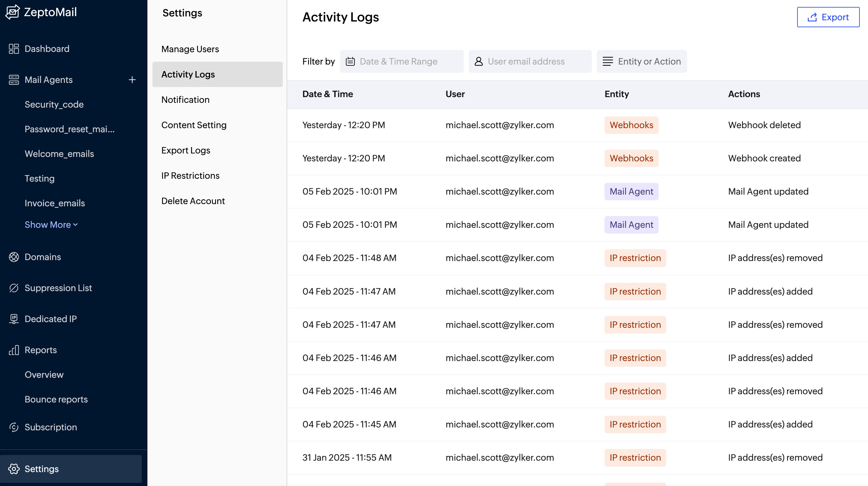Image resolution: width=868 pixels, height=486 pixels.
Task: Open the Date & Time Range filter
Action: click(x=401, y=61)
